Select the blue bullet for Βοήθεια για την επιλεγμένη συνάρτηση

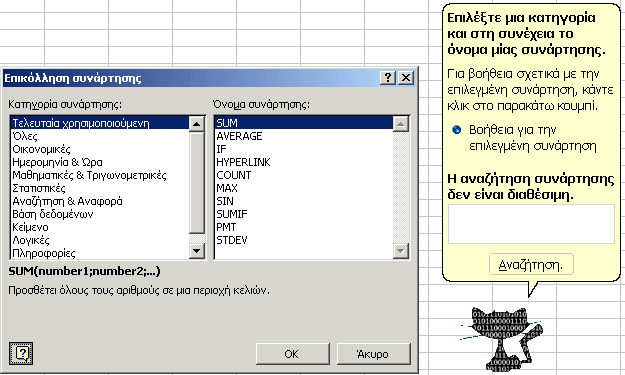click(x=457, y=130)
